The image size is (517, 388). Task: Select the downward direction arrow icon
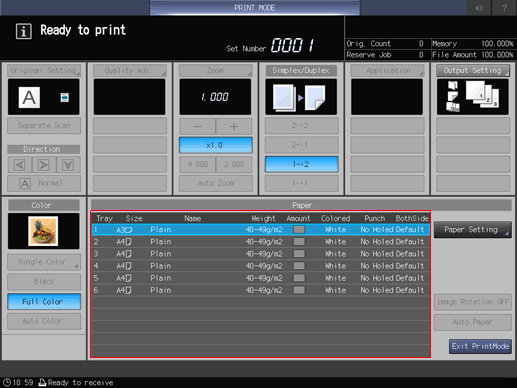pyautogui.click(x=68, y=165)
